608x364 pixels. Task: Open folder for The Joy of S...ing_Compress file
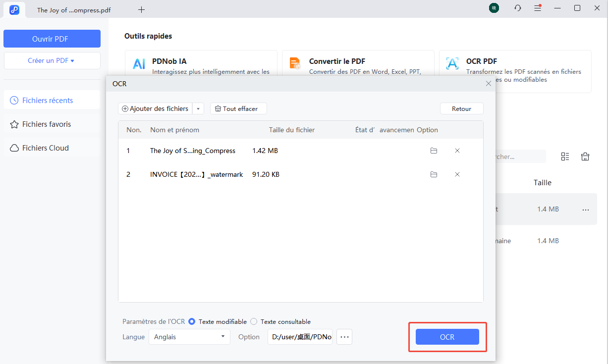[434, 151]
